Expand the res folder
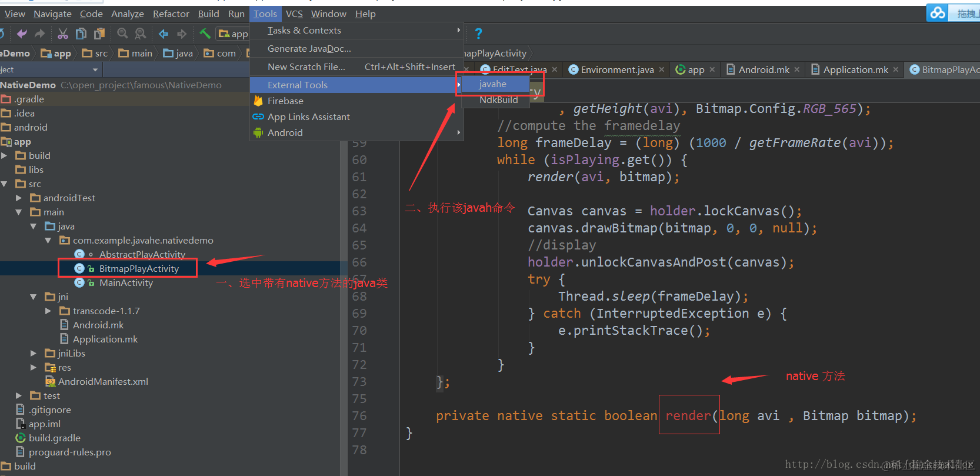Screen dimensions: 980x476 [x=34, y=367]
